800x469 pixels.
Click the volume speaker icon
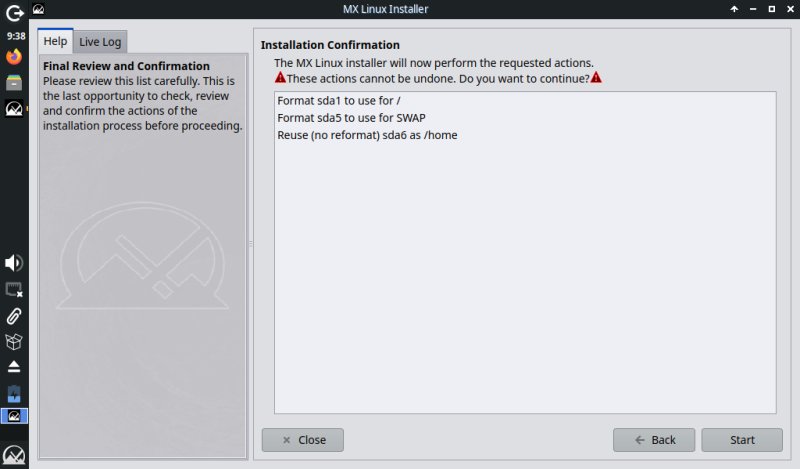tap(14, 263)
